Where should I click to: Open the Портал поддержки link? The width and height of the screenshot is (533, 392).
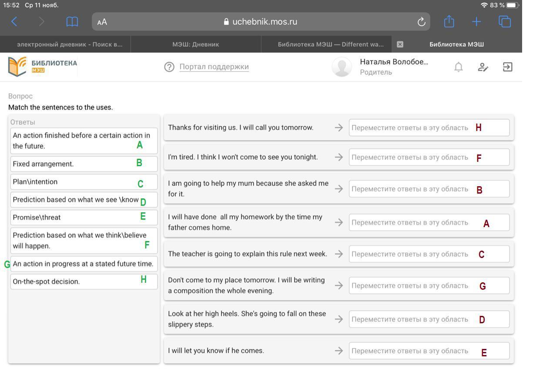(x=214, y=67)
